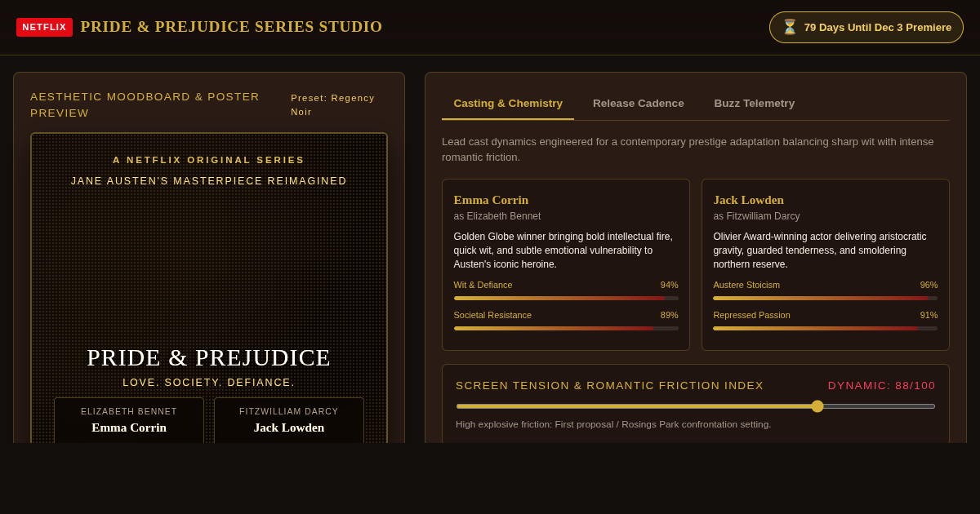Viewport: 980px width, 514px height.
Task: Click the Elizabeth Bennet poster credit box
Action: [129, 421]
